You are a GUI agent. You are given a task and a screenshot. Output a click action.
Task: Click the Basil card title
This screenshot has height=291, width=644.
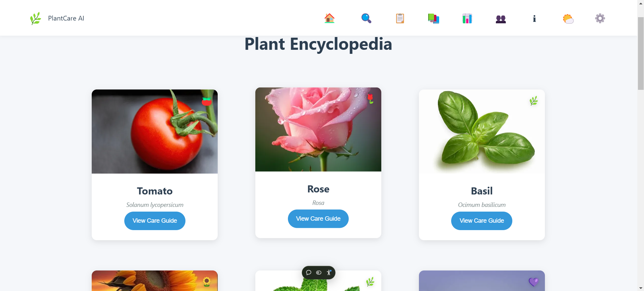(482, 191)
